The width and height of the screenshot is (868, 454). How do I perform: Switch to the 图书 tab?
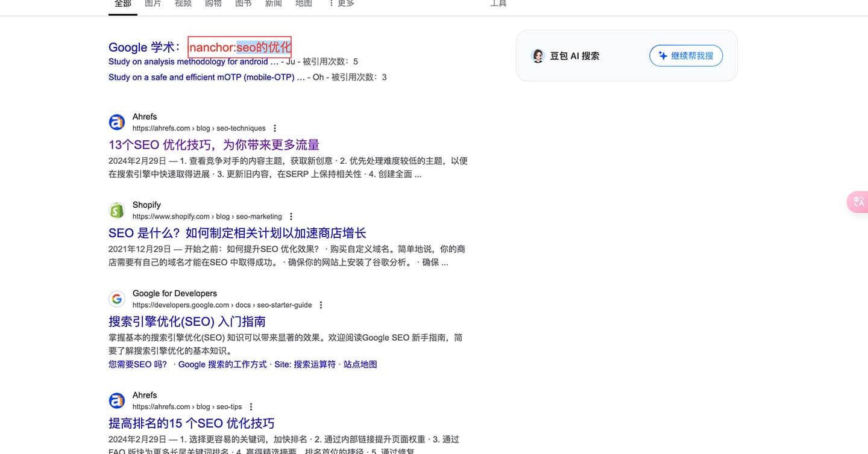point(244,4)
